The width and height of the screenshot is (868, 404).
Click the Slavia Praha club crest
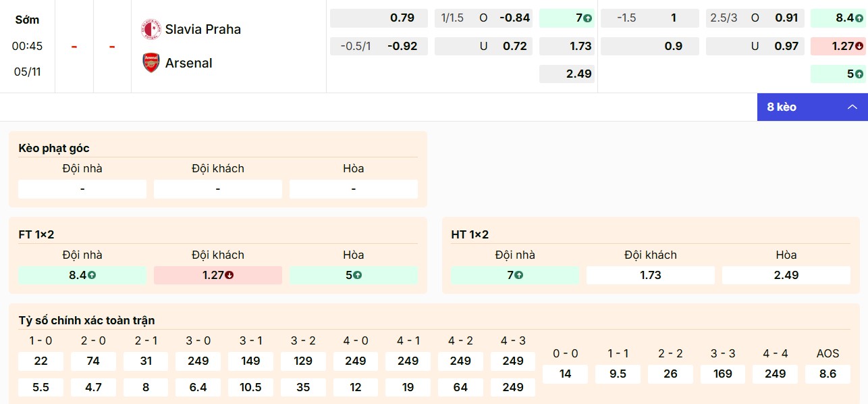click(x=150, y=29)
